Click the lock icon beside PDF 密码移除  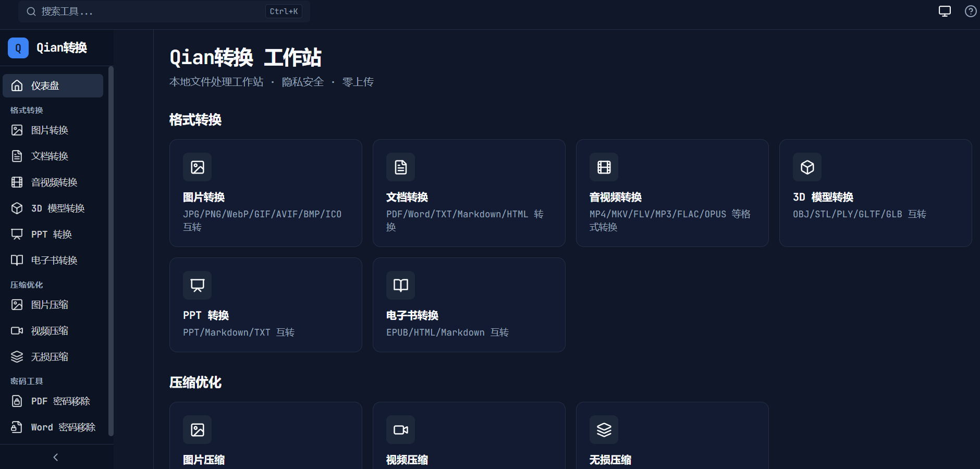point(17,401)
